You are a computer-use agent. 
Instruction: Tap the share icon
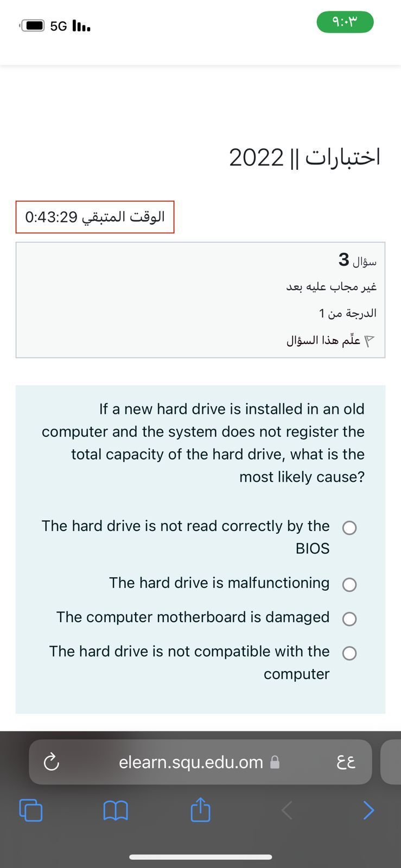pyautogui.click(x=200, y=809)
